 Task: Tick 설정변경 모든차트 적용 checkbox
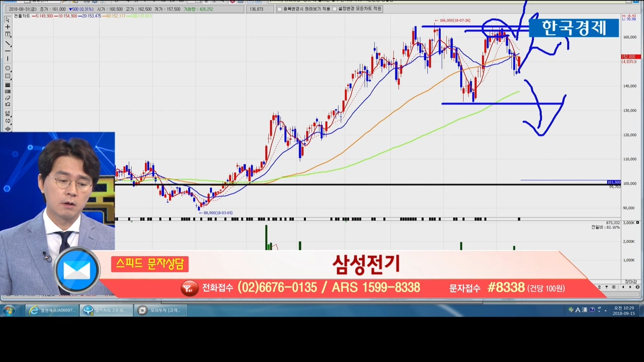click(x=335, y=9)
